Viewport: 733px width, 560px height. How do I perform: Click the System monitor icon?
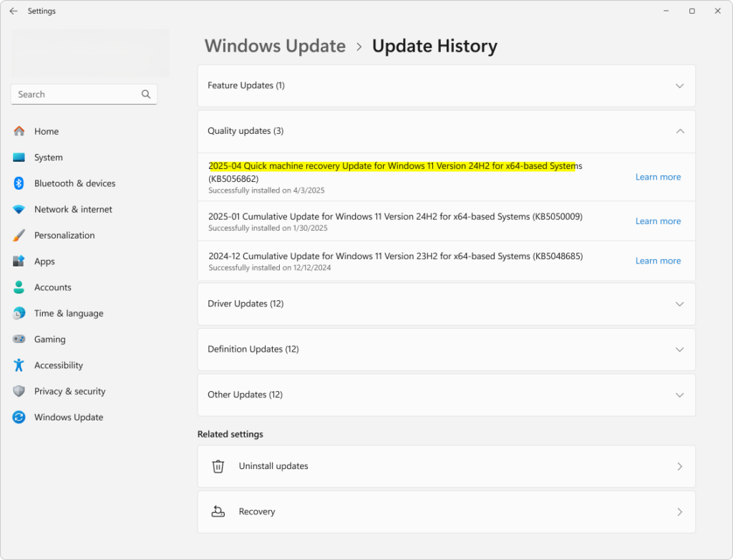point(19,158)
